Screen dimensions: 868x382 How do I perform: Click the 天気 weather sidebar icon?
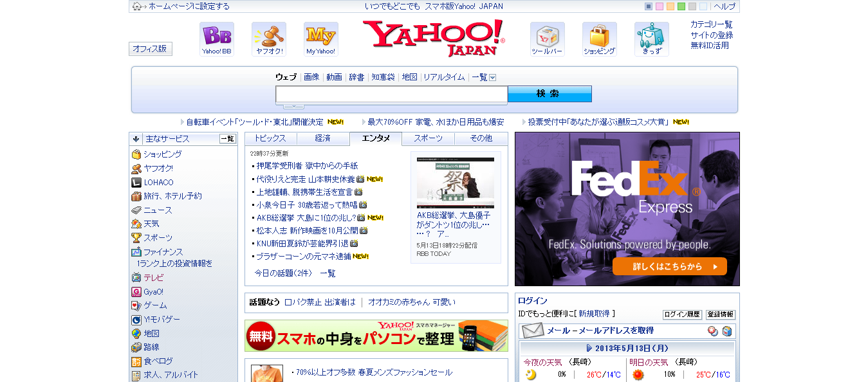pos(136,224)
